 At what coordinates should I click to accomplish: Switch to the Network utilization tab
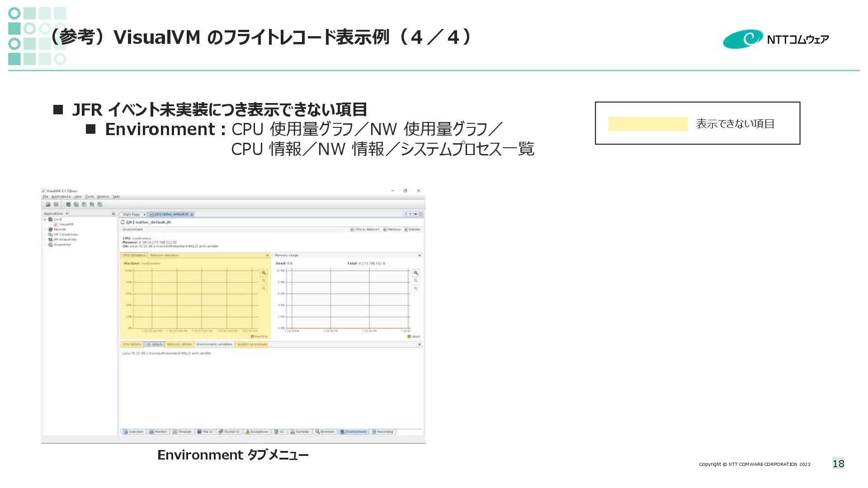click(165, 255)
